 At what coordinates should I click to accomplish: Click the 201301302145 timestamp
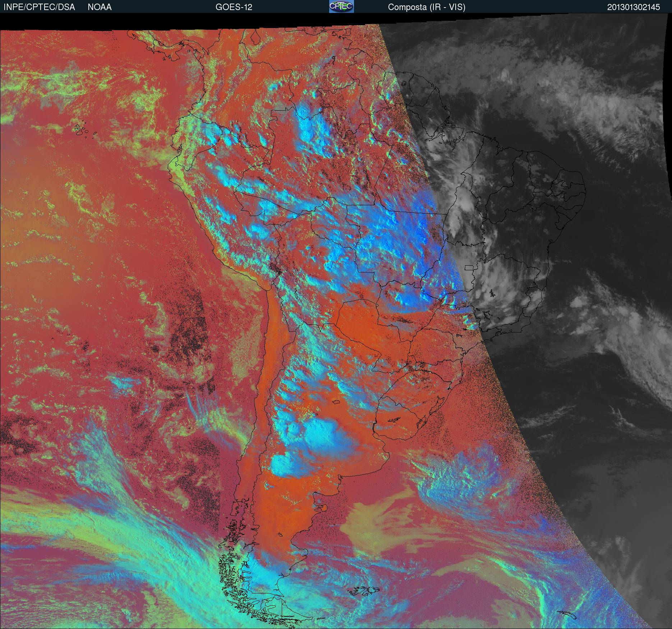coord(634,7)
